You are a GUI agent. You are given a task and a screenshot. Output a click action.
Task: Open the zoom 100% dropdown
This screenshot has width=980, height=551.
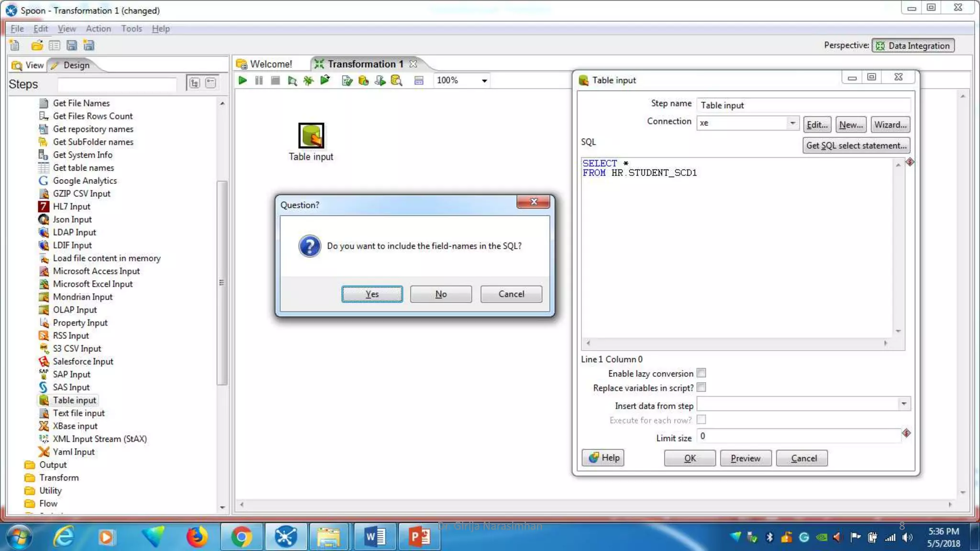[x=484, y=81]
